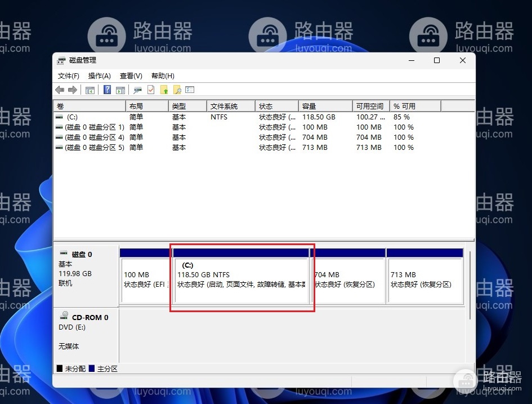Sort by the 状态 column header
532x404 pixels.
point(277,106)
